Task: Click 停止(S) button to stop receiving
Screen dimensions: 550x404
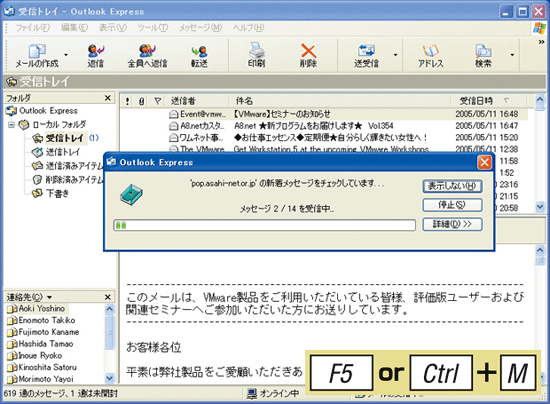Action: tap(452, 205)
